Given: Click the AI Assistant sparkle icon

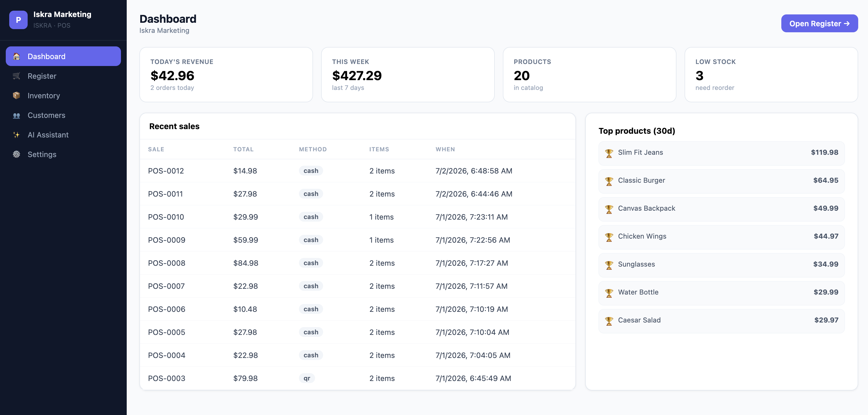Looking at the screenshot, I should [x=16, y=135].
